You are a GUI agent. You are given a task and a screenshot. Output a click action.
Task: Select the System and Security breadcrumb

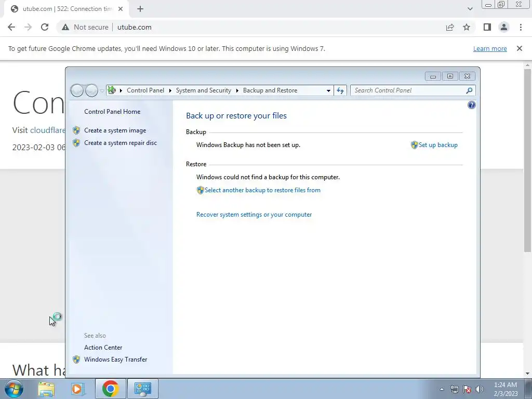click(x=203, y=90)
